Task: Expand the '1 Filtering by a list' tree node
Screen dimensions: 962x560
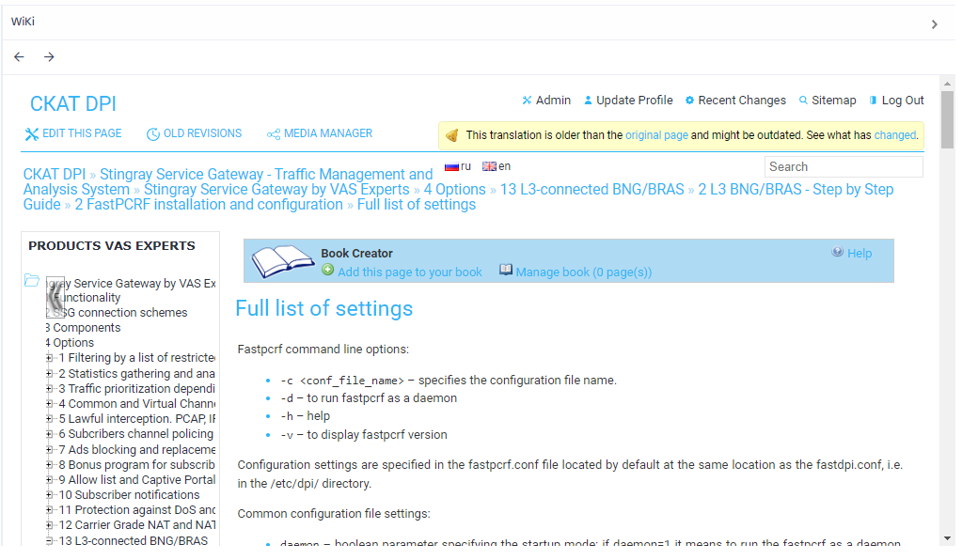Action: (x=50, y=358)
